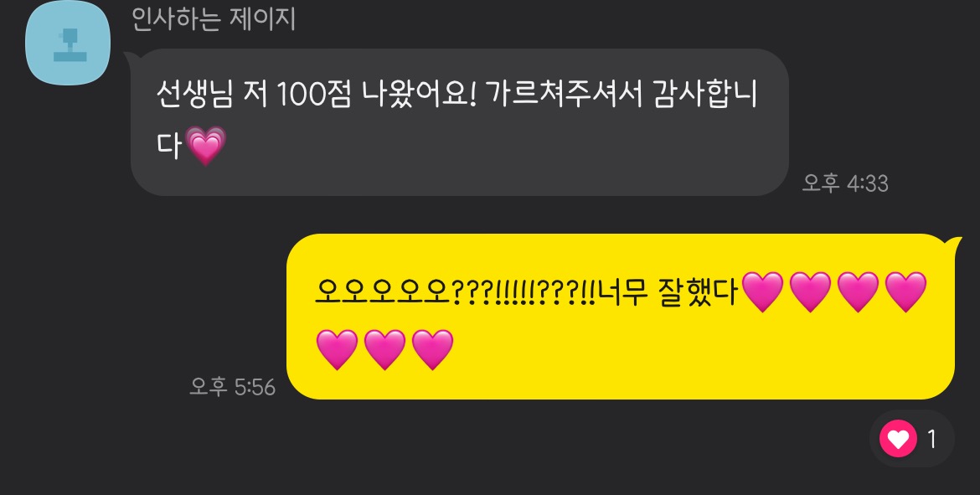Toggle the pink heart reaction icon

(x=898, y=439)
